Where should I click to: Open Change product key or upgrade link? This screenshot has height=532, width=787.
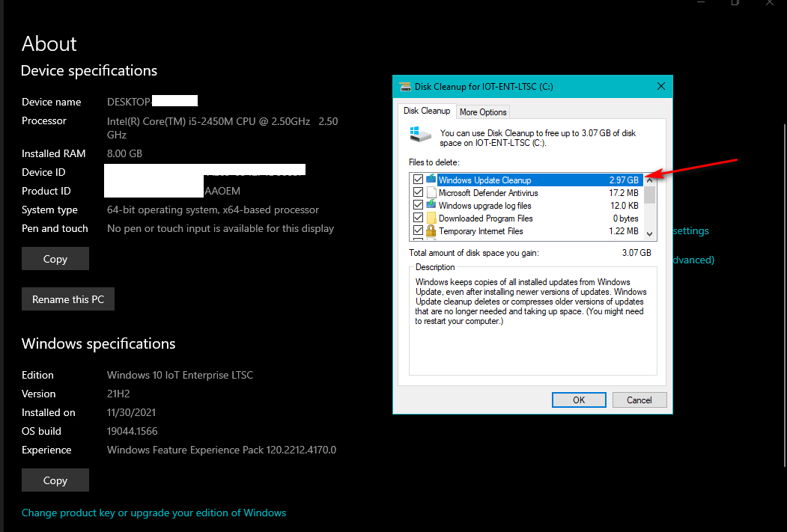click(154, 513)
